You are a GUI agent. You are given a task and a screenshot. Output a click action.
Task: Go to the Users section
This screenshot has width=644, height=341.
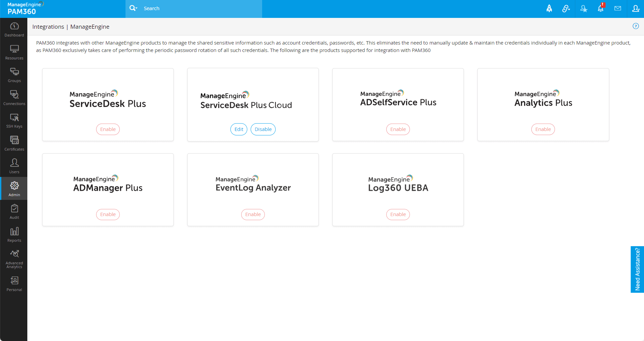(x=14, y=166)
